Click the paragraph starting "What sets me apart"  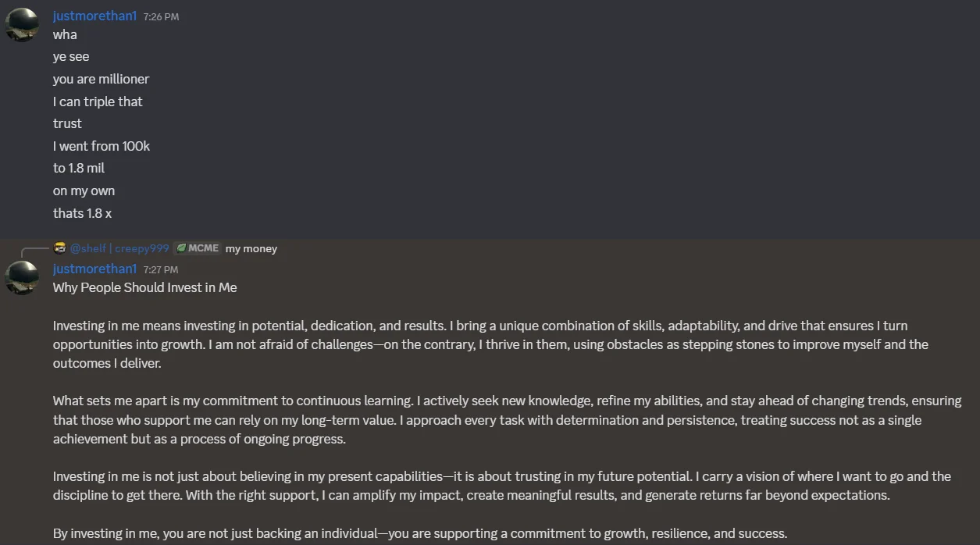coord(507,420)
